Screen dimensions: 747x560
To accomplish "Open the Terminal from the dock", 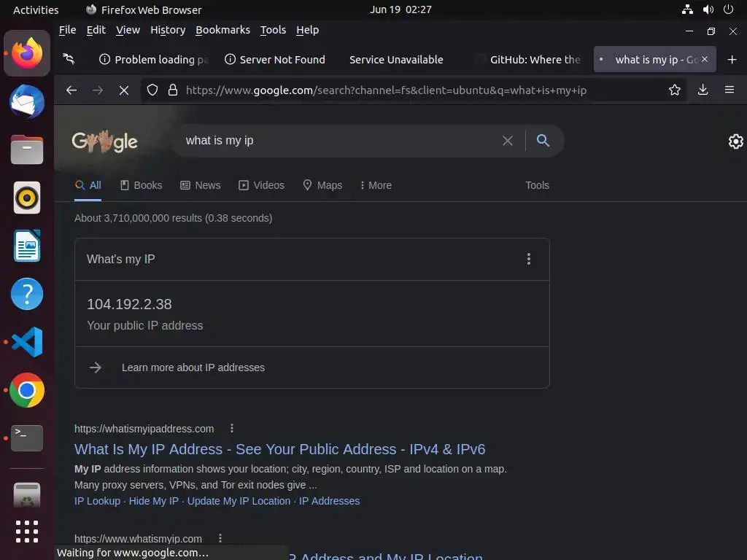I will click(27, 437).
